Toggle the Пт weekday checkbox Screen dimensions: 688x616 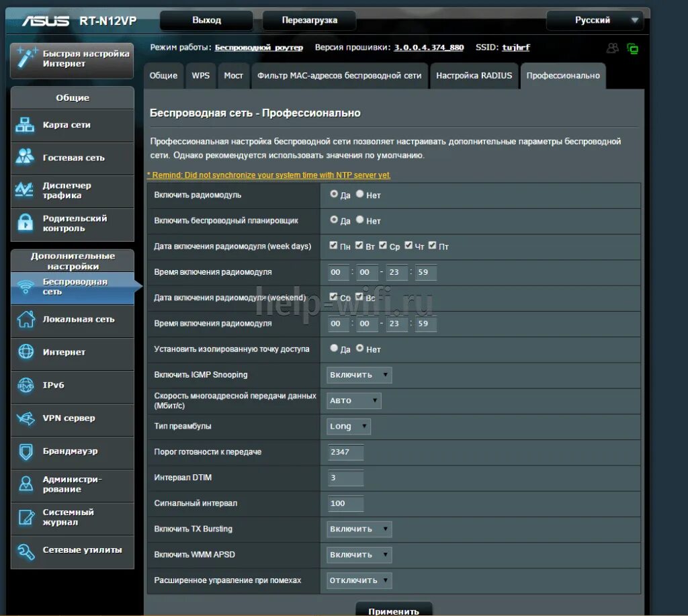(432, 245)
